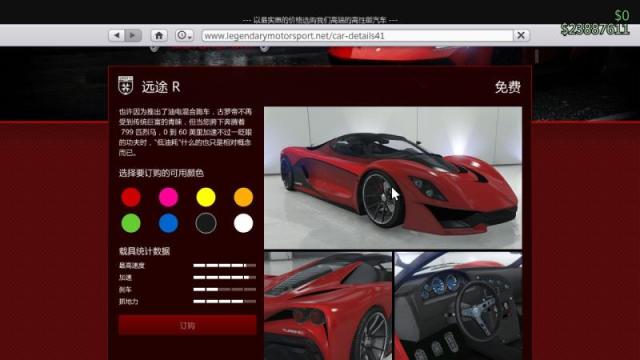
Task: Click the braking stat bar
Action: 224,289
